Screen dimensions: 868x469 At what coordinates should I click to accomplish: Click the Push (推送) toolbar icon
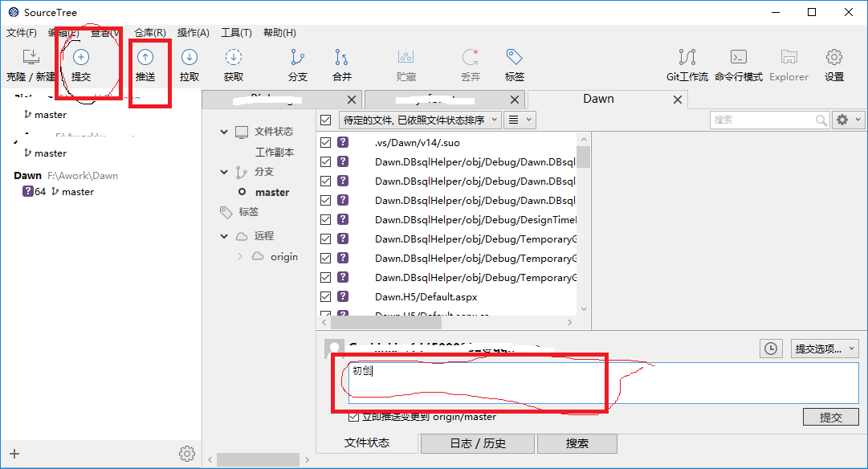coord(145,57)
